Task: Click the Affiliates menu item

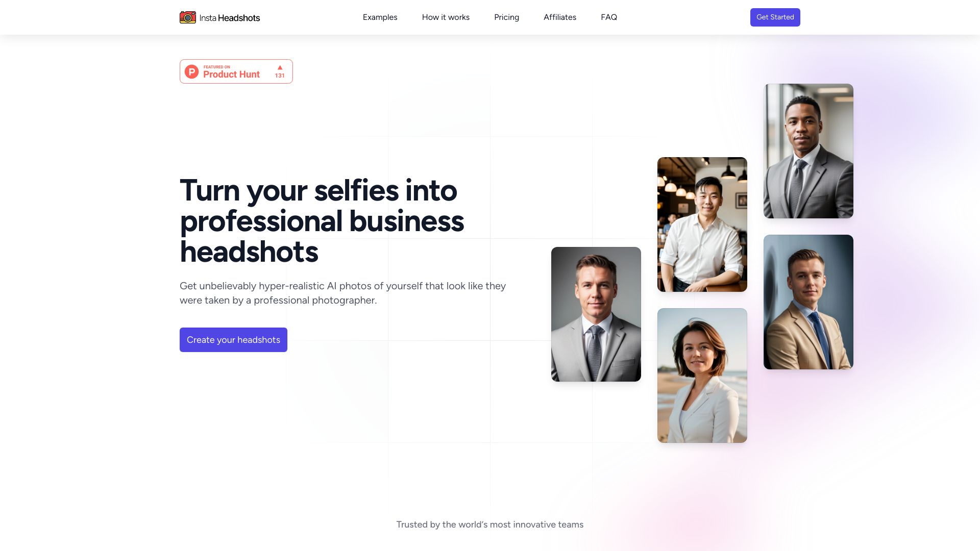Action: tap(559, 17)
